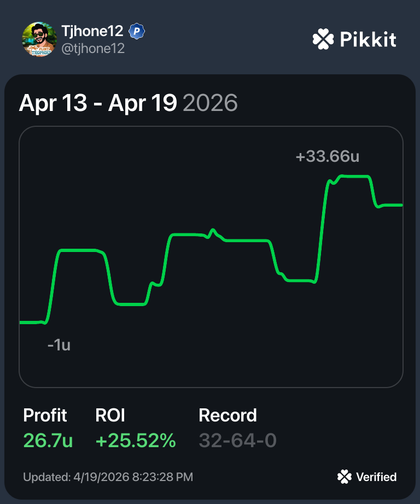Click the Verified label text

coord(376,477)
